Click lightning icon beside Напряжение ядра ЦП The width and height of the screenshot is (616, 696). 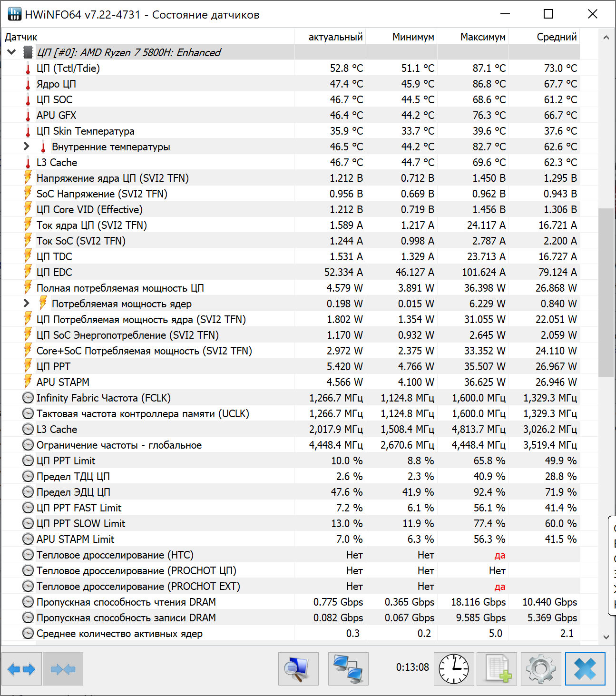(28, 178)
